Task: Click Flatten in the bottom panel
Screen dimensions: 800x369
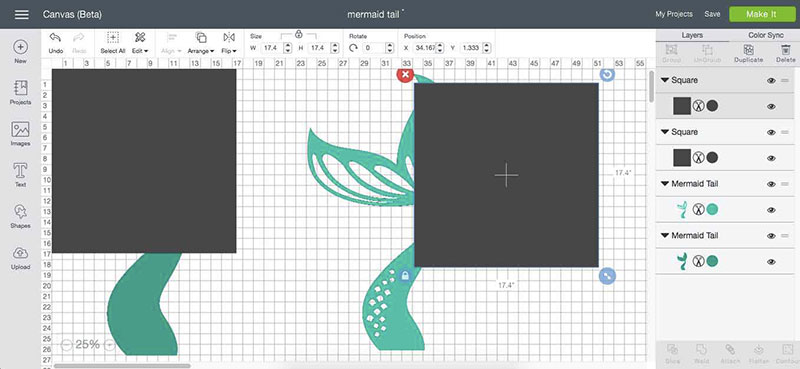Action: coord(759,353)
